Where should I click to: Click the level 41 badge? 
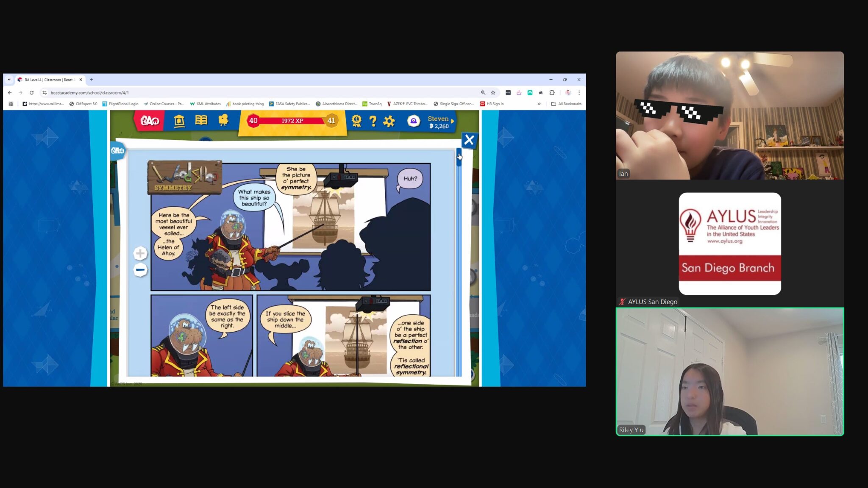331,121
